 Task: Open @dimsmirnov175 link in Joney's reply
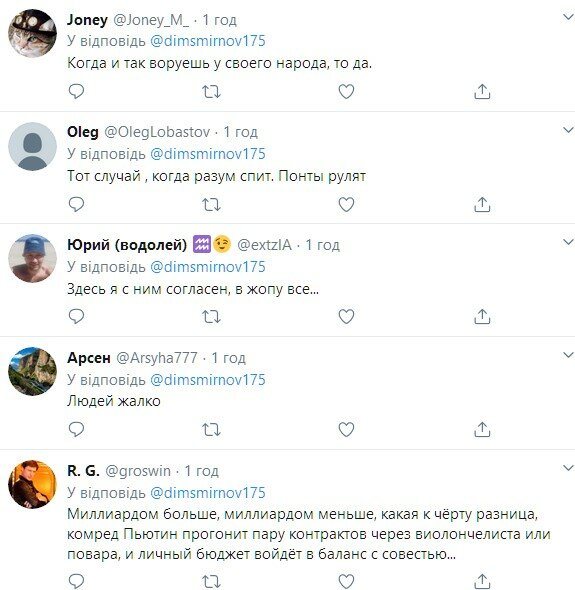coord(208,41)
